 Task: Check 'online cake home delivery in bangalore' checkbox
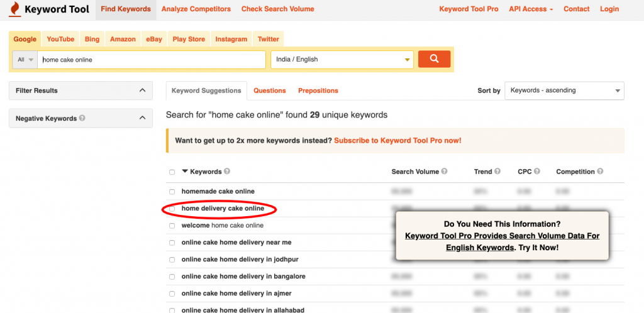[172, 277]
